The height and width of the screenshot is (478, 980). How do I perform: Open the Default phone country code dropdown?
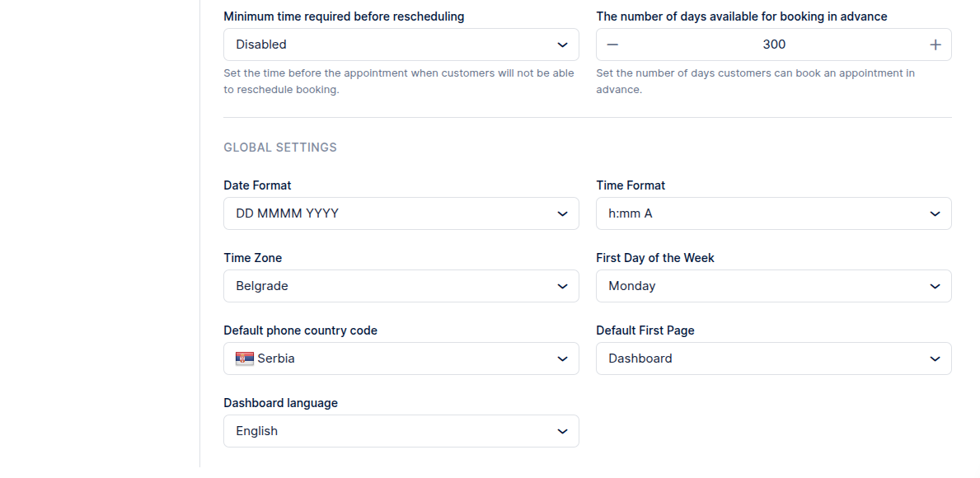tap(401, 358)
